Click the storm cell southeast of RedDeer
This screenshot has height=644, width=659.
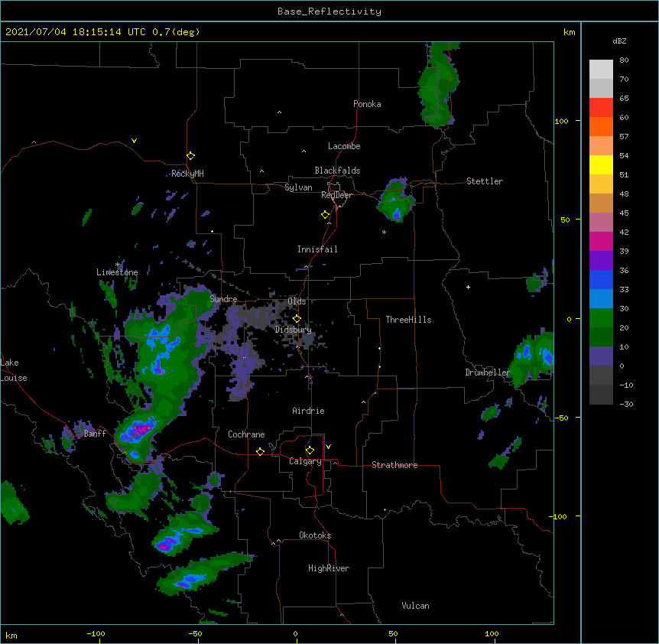click(395, 201)
